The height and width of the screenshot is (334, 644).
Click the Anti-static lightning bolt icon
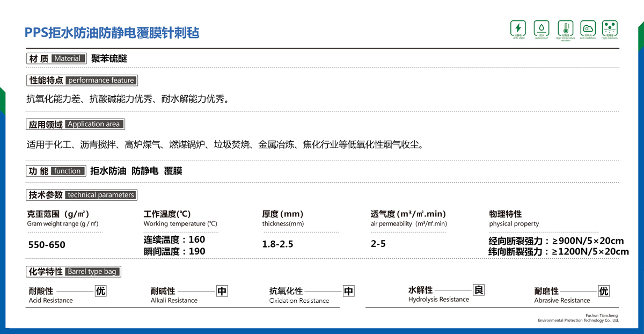tap(518, 28)
